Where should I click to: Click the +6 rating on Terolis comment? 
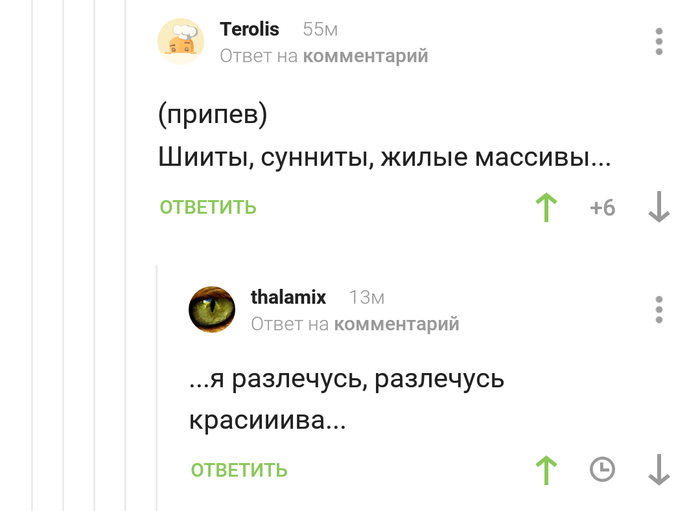(602, 208)
